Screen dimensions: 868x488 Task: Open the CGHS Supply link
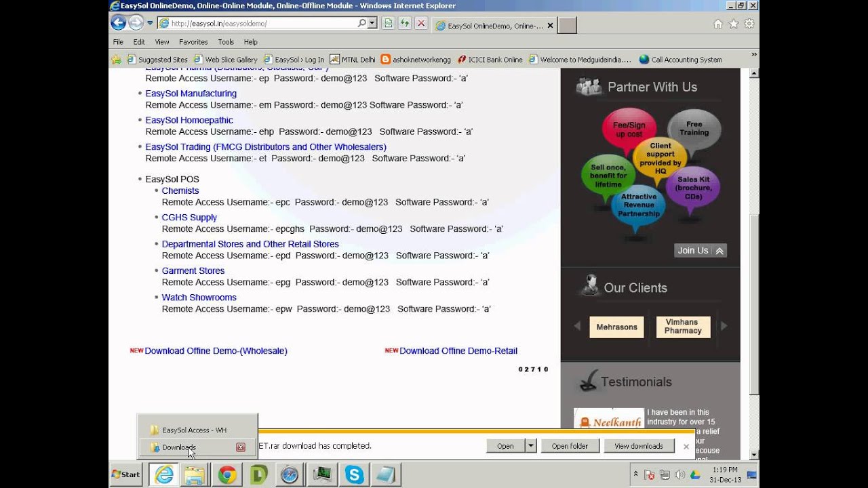(189, 218)
